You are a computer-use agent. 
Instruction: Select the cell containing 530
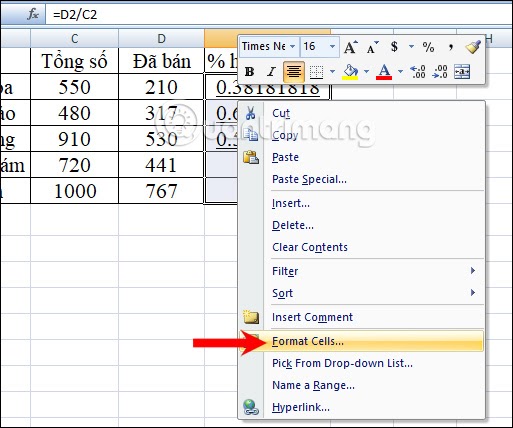(x=161, y=139)
